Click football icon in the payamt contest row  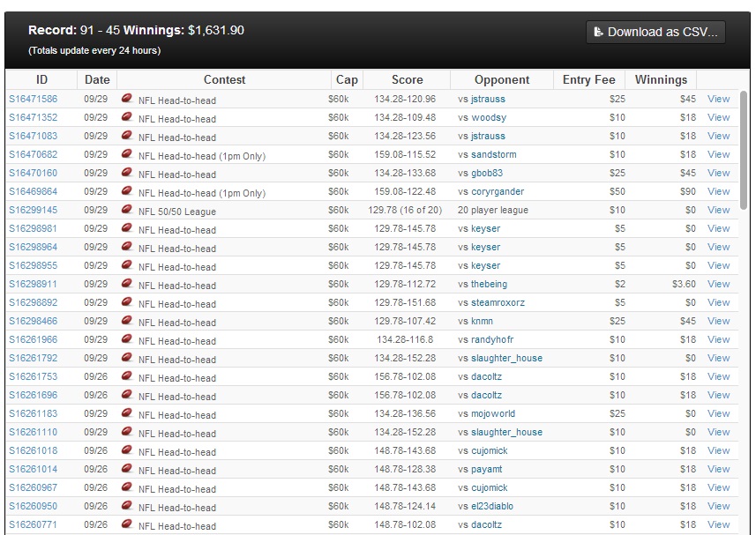click(x=127, y=469)
